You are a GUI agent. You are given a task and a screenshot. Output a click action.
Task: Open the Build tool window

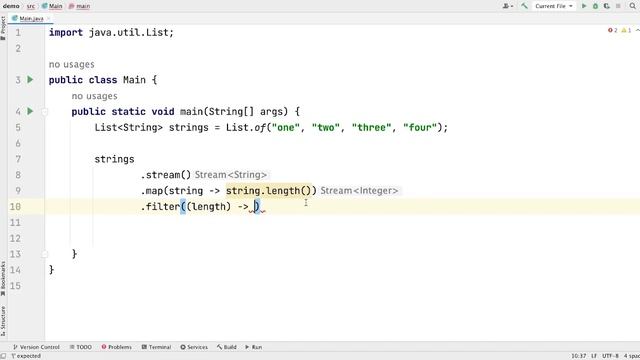pos(227,347)
